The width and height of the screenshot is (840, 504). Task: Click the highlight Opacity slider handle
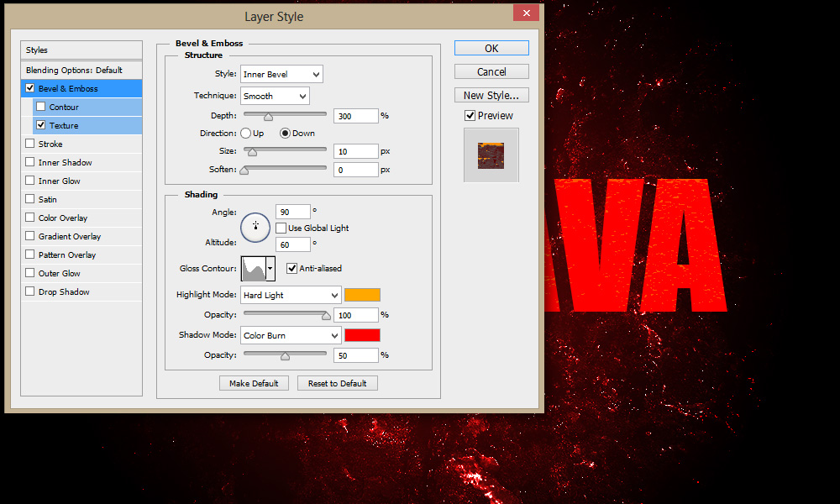point(326,316)
